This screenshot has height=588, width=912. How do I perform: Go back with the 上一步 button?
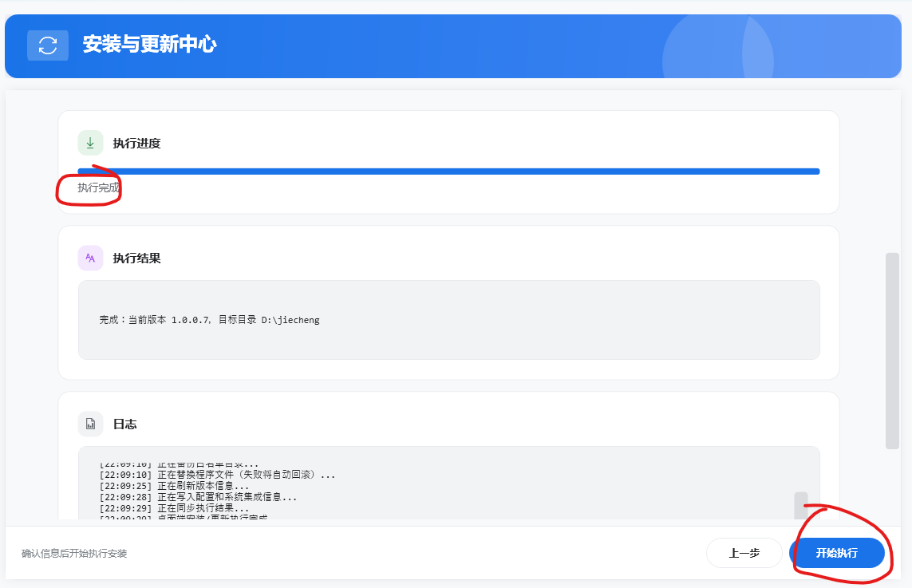[x=744, y=553]
